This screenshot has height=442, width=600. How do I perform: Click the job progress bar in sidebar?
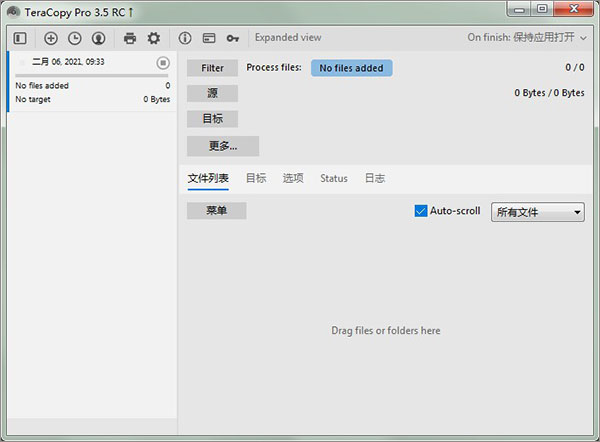click(92, 75)
